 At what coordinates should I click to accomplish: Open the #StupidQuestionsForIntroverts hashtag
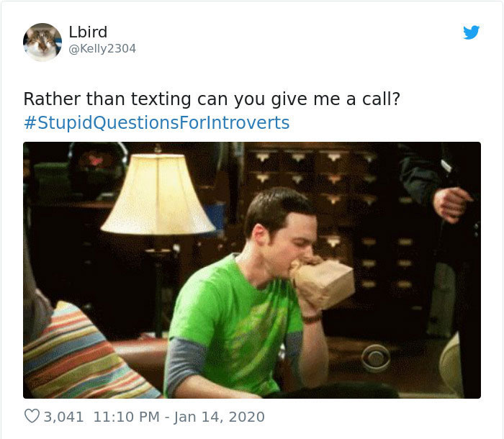(x=157, y=123)
